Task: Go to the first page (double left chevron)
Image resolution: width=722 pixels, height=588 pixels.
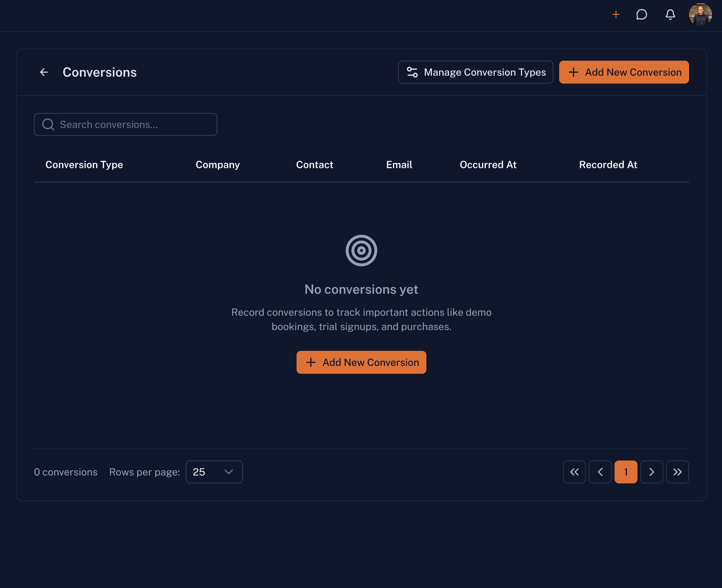Action: click(x=574, y=472)
